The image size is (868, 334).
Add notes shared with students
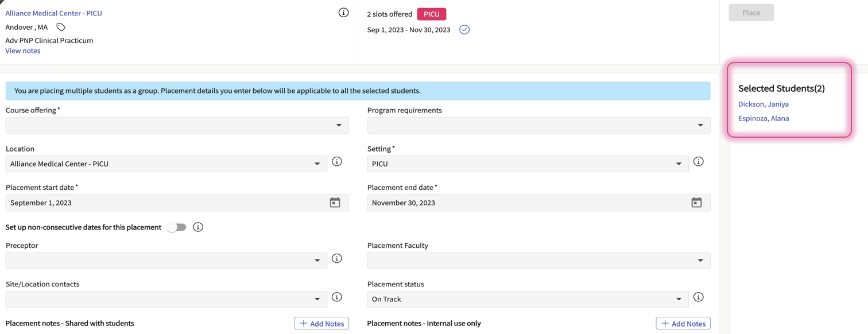321,324
